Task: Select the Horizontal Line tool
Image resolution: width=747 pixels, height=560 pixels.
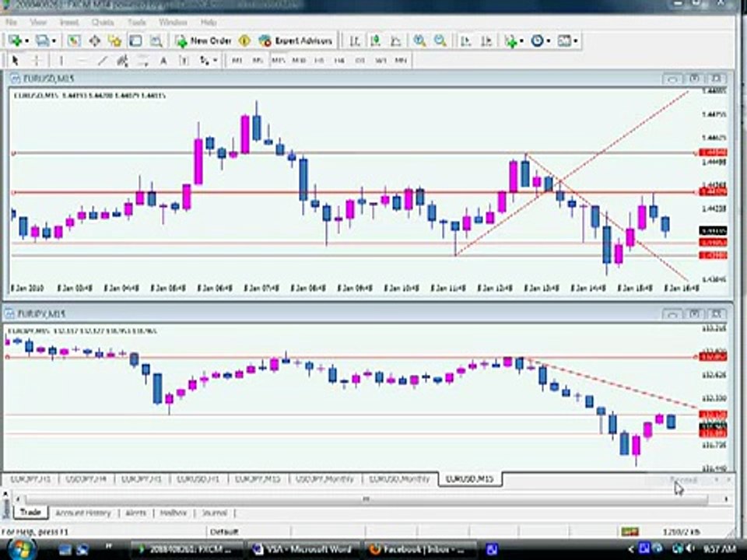Action: (x=82, y=61)
